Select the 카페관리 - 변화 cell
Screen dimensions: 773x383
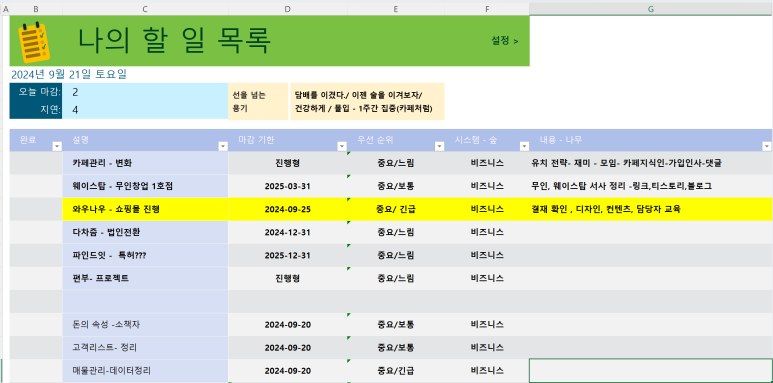[145, 163]
